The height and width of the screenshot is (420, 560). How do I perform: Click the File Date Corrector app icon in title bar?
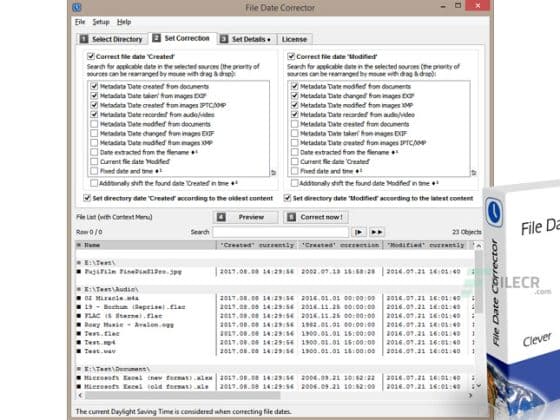pos(77,7)
